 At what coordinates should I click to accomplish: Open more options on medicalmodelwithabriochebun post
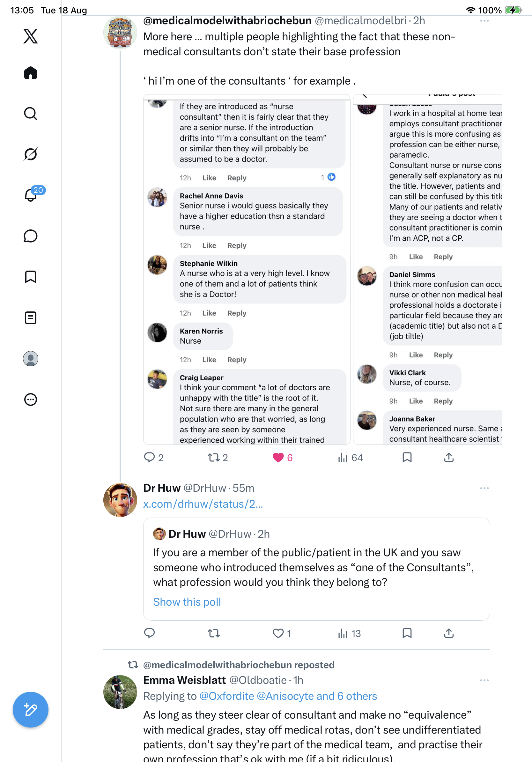[484, 21]
